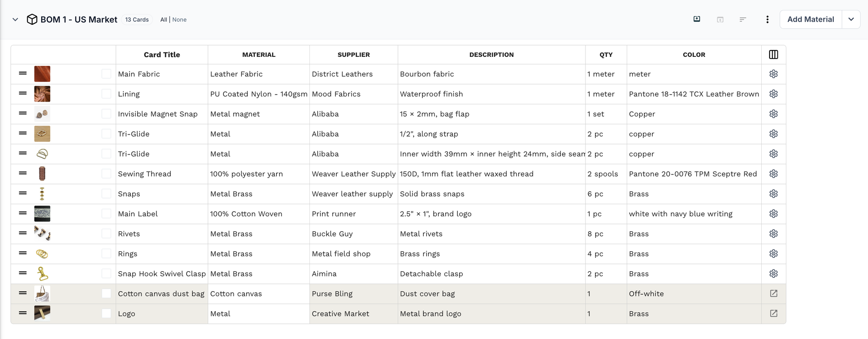Tick the checkbox for Main Label

pyautogui.click(x=106, y=214)
